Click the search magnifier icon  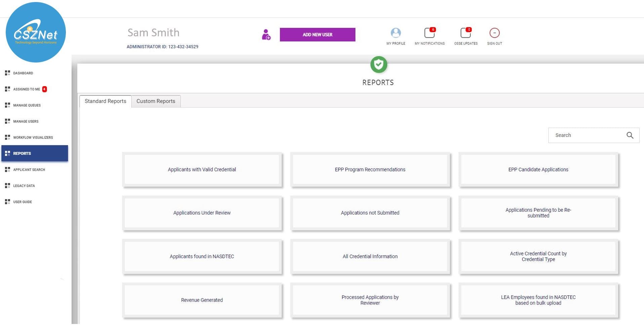pyautogui.click(x=630, y=135)
